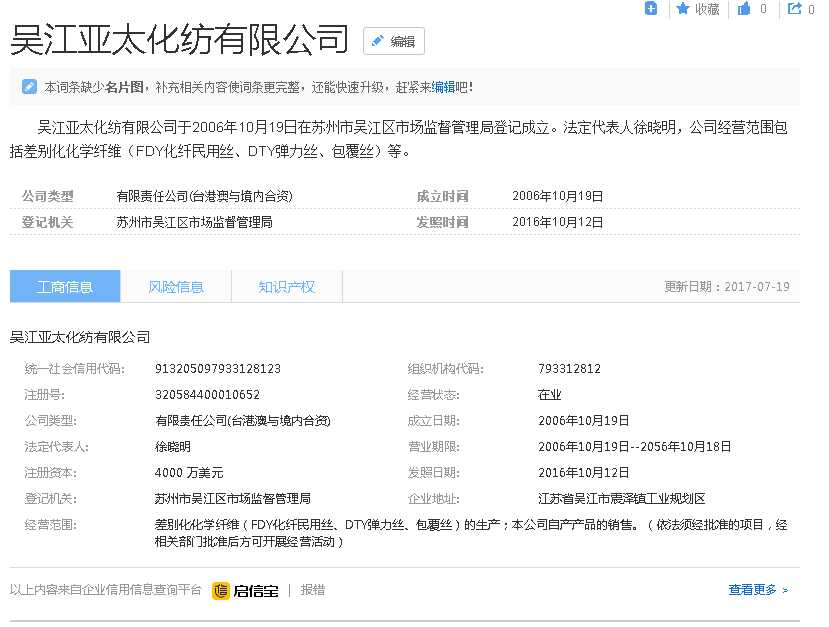This screenshot has height=627, width=829.
Task: Click the share arrow icon
Action: (x=794, y=8)
